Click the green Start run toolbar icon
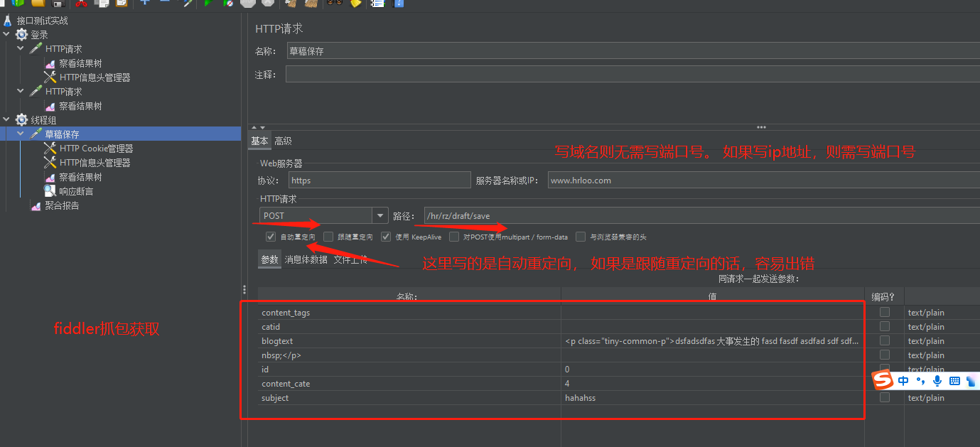 point(208,3)
